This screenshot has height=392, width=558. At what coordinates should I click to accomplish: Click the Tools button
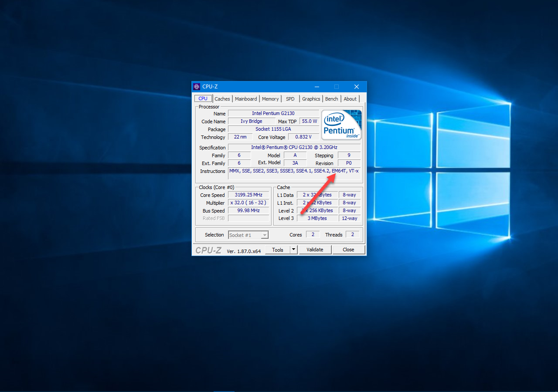pos(278,250)
